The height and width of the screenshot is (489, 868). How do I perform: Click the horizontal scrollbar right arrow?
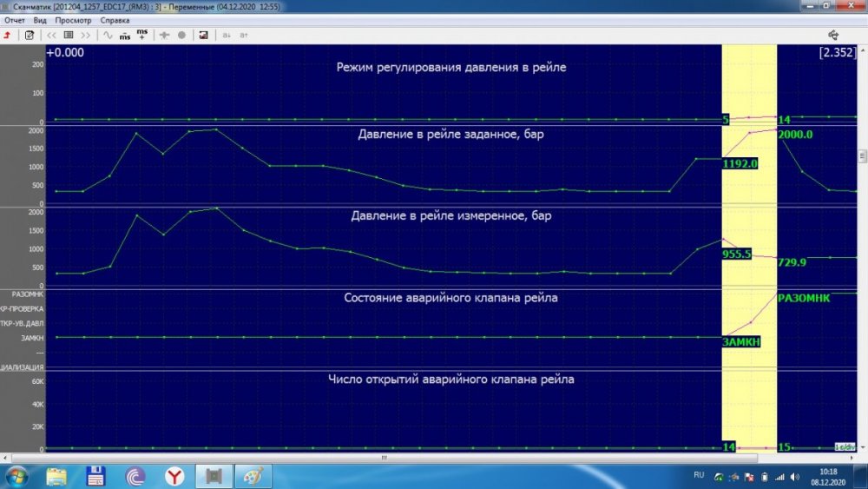click(852, 458)
